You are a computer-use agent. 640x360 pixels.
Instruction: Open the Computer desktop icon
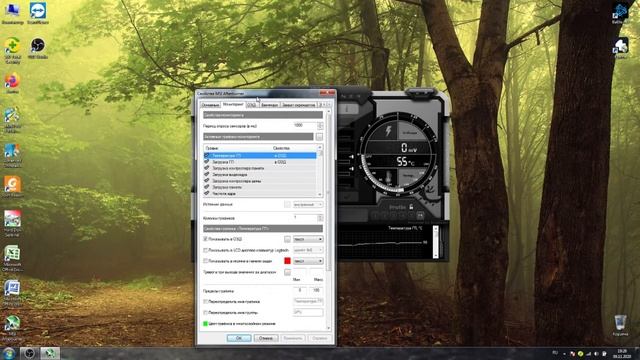coord(12,13)
